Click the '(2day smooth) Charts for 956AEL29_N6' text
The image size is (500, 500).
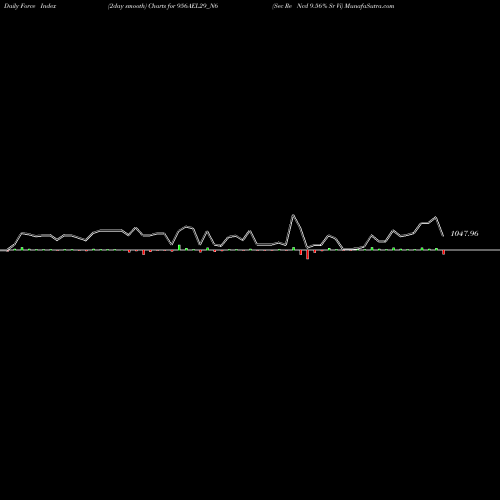pos(163,6)
